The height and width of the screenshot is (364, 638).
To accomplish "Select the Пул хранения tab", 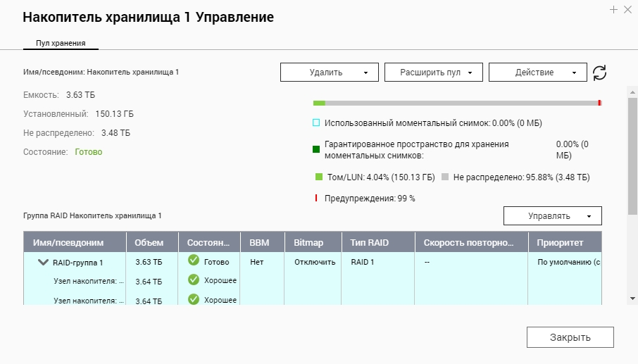I will click(61, 43).
